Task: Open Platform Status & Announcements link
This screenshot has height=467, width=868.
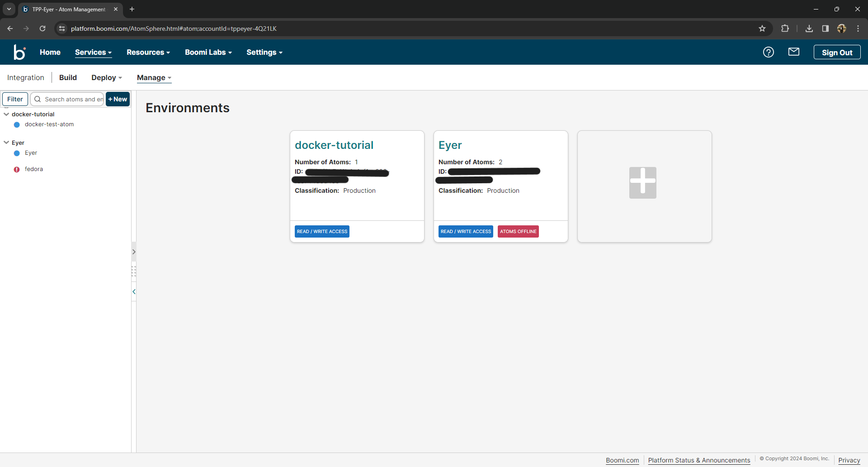Action: point(699,460)
